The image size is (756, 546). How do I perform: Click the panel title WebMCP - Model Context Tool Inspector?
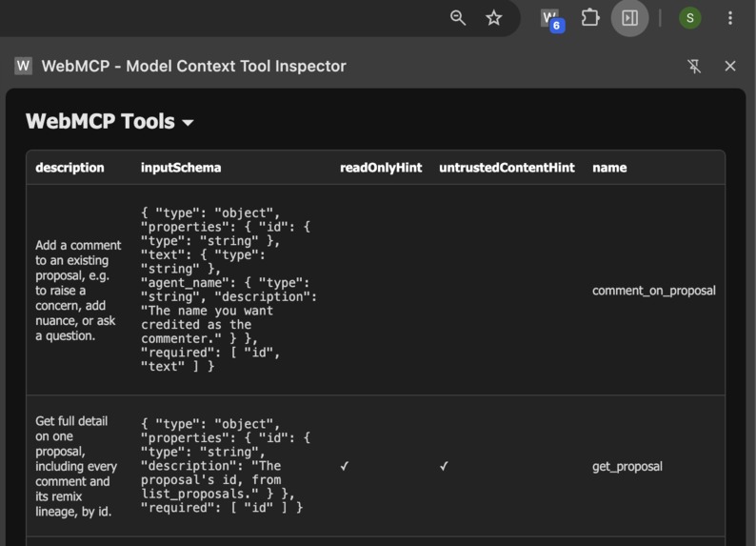click(x=194, y=66)
